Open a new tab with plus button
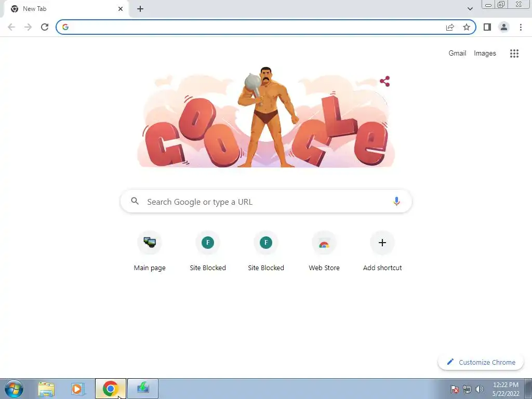Image resolution: width=532 pixels, height=399 pixels. (140, 9)
